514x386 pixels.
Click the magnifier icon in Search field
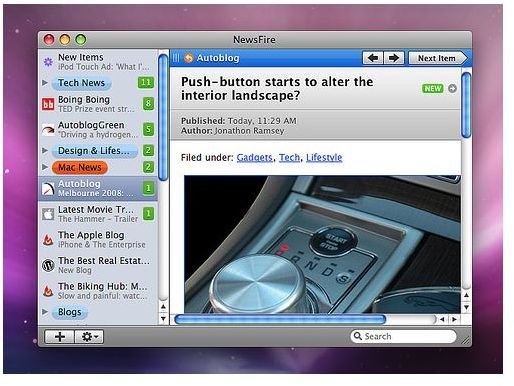pyautogui.click(x=358, y=336)
